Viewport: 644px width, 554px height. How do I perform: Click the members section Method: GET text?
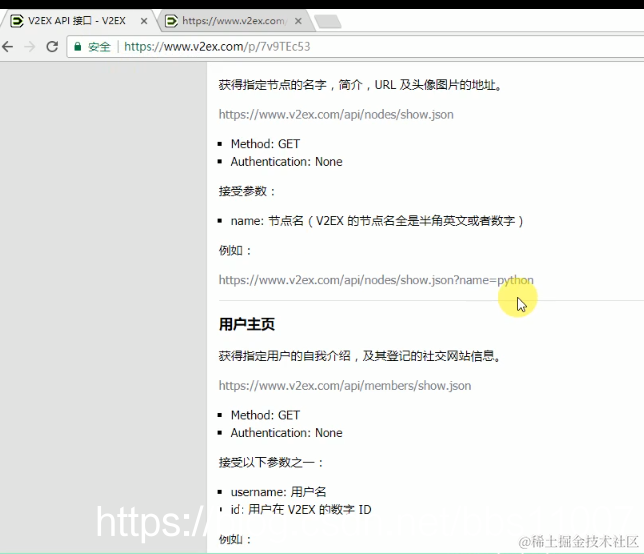pos(265,415)
